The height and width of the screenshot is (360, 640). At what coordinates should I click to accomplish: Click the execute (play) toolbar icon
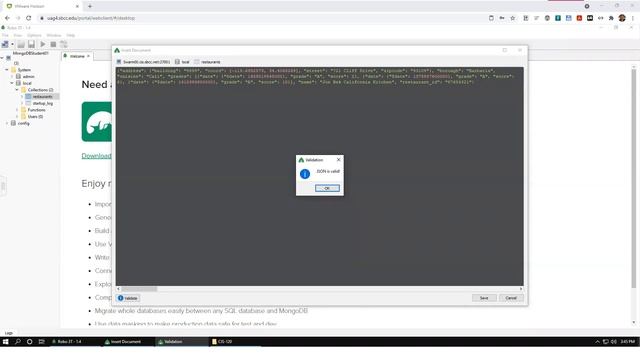pos(43,44)
